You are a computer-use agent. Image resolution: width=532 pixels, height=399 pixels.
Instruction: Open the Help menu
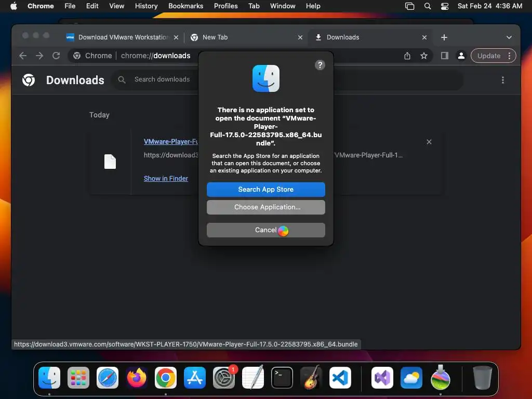313,6
